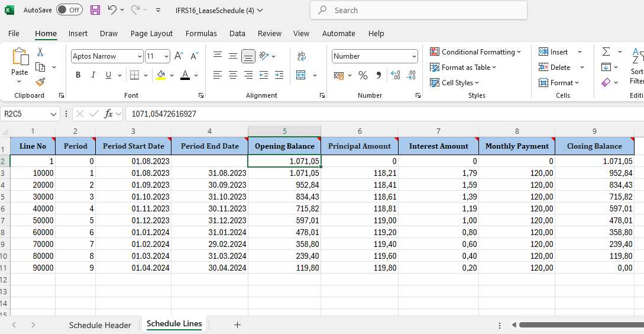Image resolution: width=644 pixels, height=334 pixels.
Task: Apply Italic formatting
Action: click(x=93, y=75)
